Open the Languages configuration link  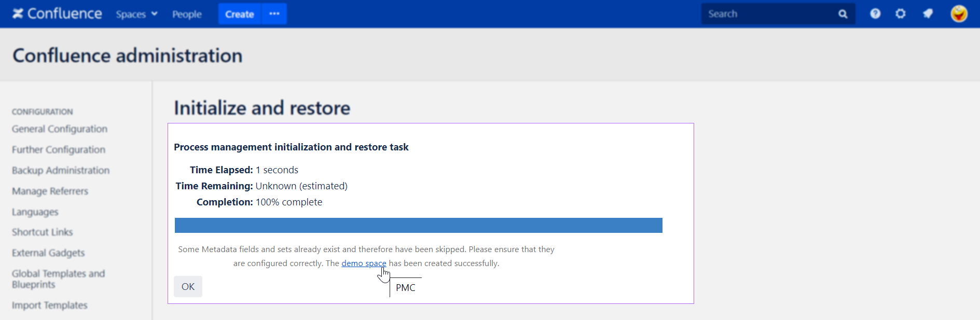click(x=35, y=212)
